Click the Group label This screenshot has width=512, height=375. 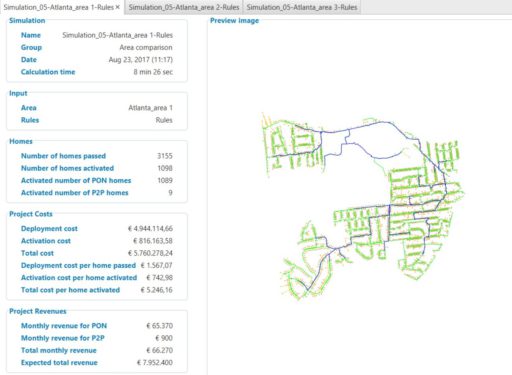click(x=31, y=47)
